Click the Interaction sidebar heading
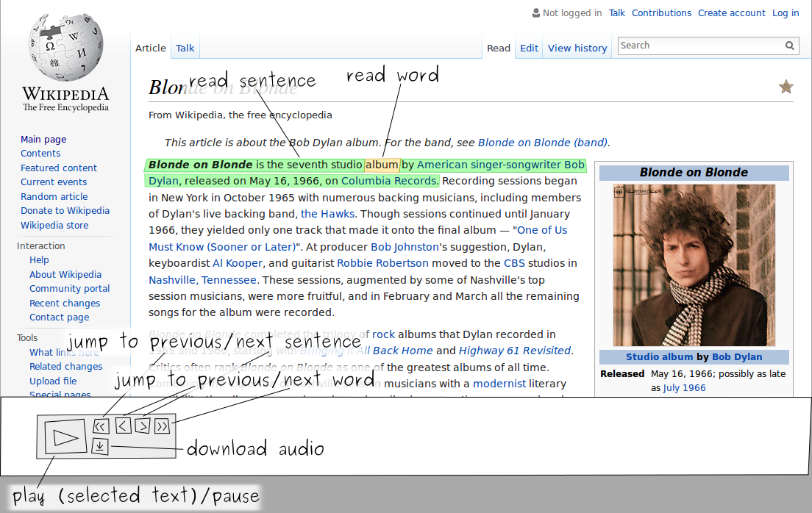 point(41,246)
